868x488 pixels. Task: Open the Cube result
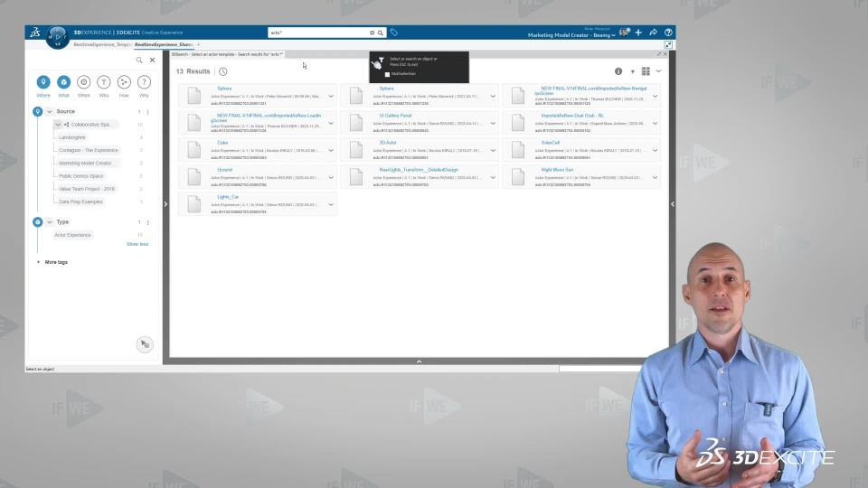pyautogui.click(x=222, y=143)
